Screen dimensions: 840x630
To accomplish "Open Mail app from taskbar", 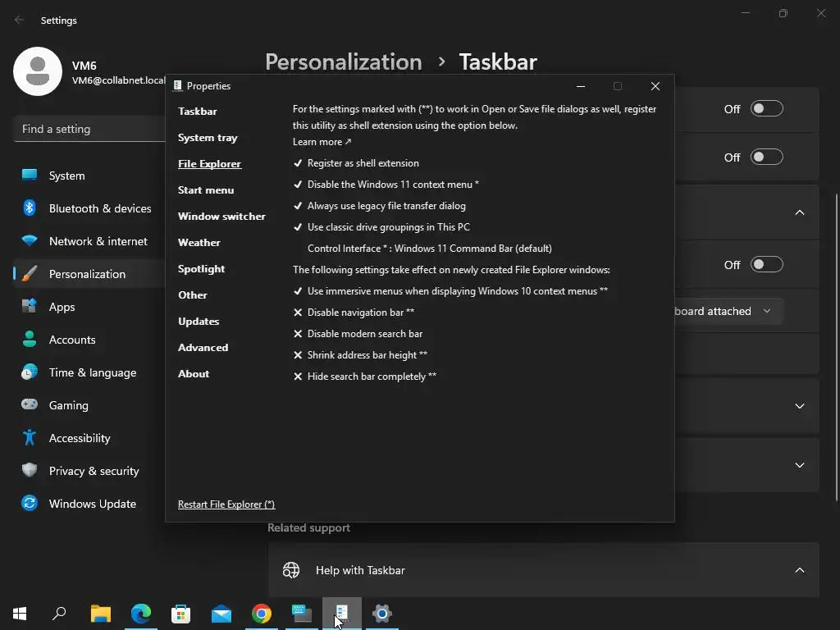I will [221, 614].
